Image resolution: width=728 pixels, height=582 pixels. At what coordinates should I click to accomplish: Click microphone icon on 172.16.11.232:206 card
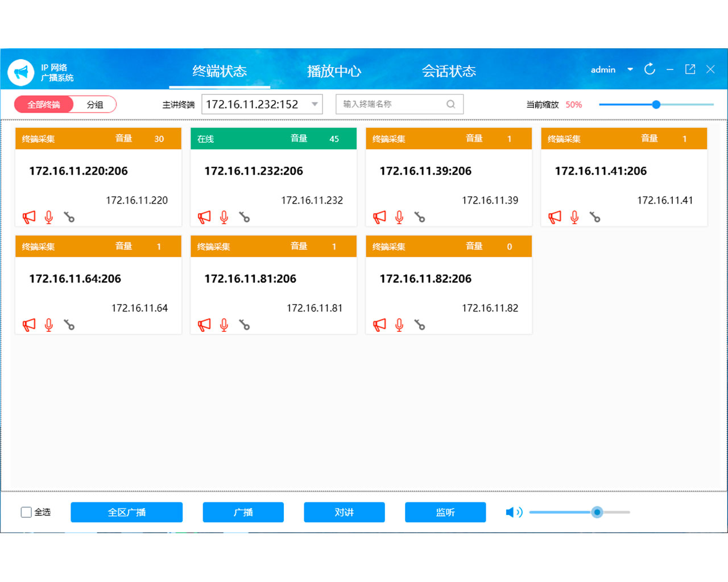(x=224, y=217)
